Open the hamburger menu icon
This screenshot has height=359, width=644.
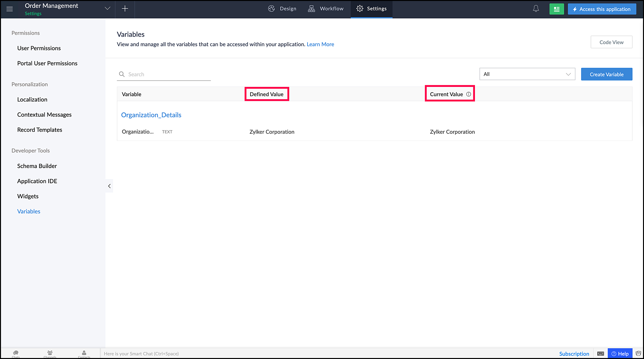coord(10,9)
